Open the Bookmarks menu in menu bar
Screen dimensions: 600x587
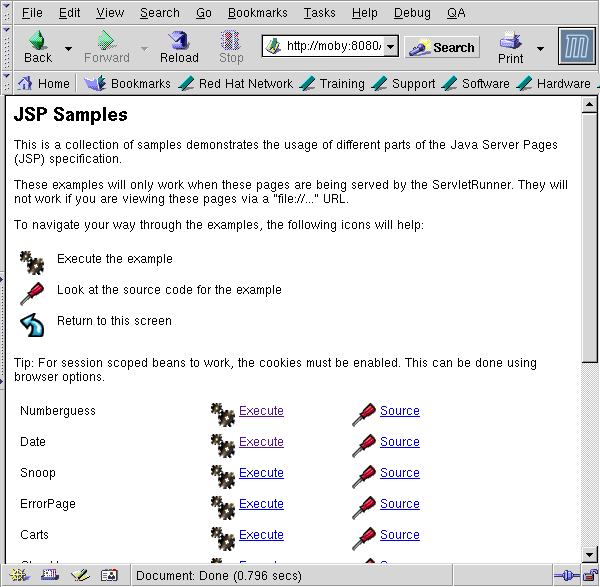pyautogui.click(x=257, y=13)
